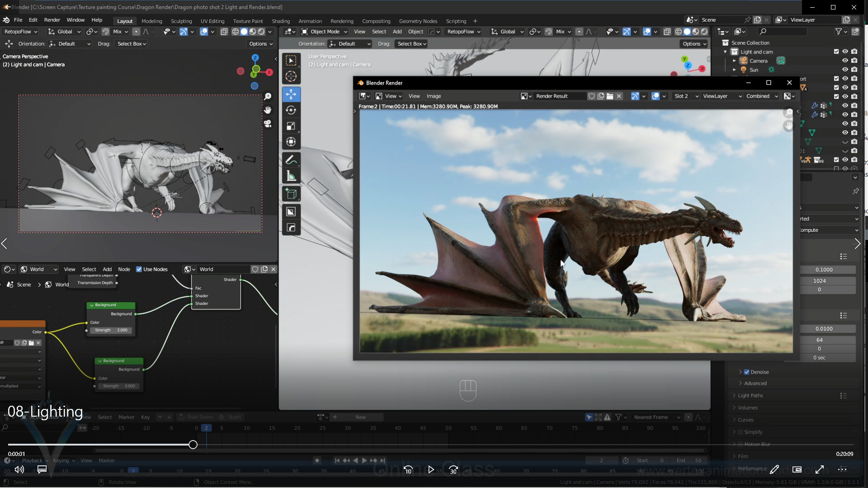
Task: Toggle Denoise checkbox
Action: coord(746,372)
